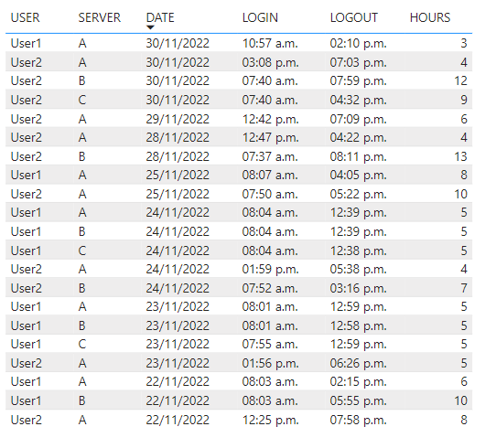Select logout time 08:11 p.m.
The width and height of the screenshot is (485, 448).
coord(358,156)
